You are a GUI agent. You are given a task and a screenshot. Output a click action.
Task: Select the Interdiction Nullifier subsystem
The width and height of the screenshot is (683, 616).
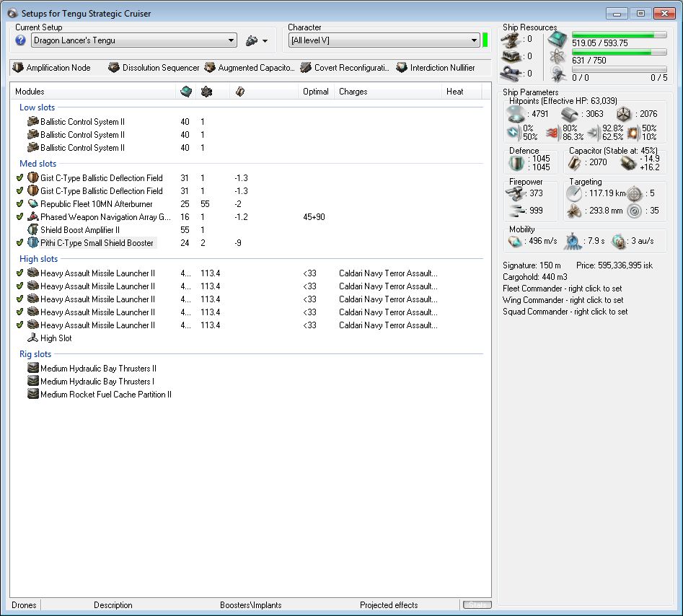[436, 68]
